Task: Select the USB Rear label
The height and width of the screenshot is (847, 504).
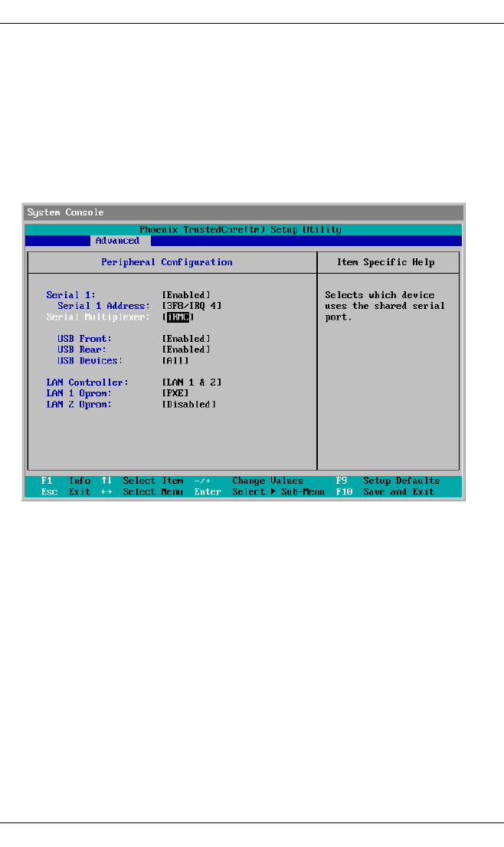Action: [82, 350]
